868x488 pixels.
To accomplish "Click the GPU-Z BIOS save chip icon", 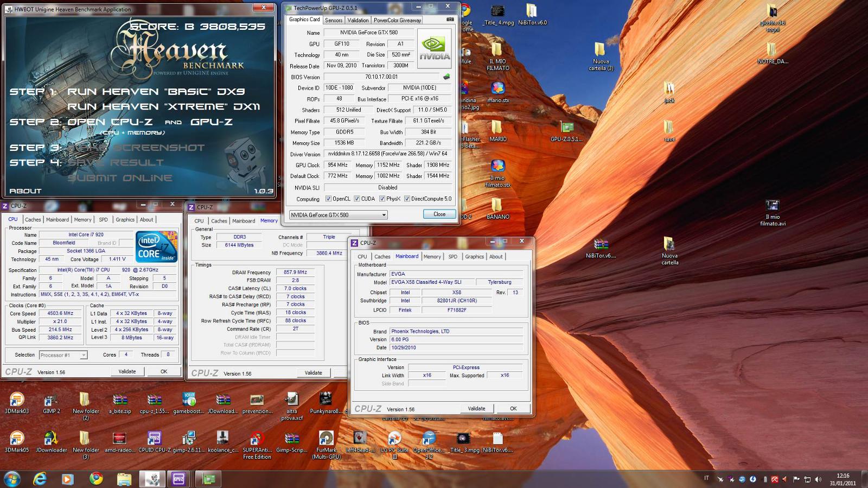I will click(x=446, y=77).
